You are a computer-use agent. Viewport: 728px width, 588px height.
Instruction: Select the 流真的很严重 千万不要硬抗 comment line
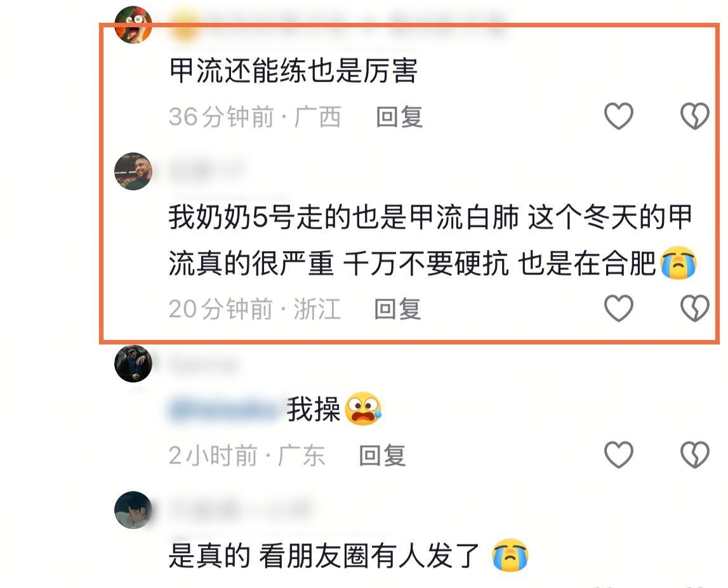click(x=432, y=264)
